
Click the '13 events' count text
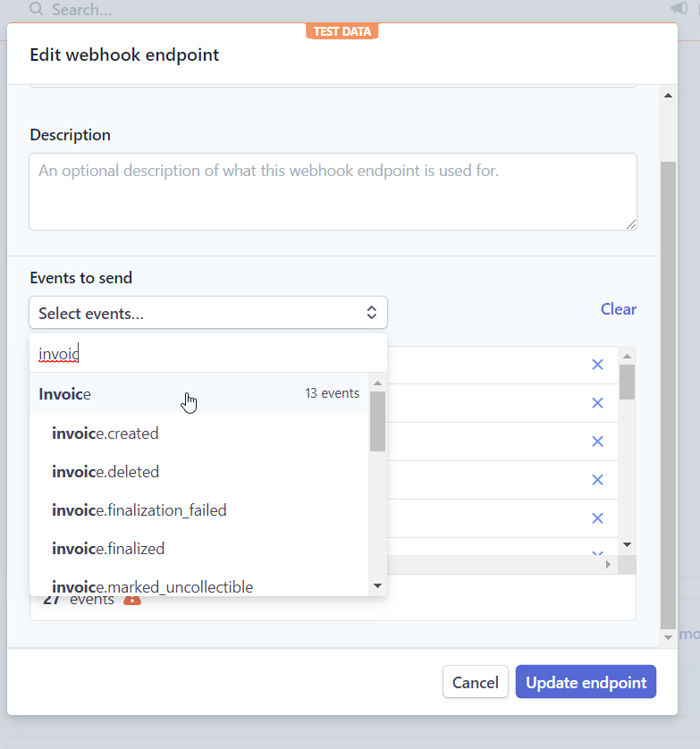click(332, 393)
